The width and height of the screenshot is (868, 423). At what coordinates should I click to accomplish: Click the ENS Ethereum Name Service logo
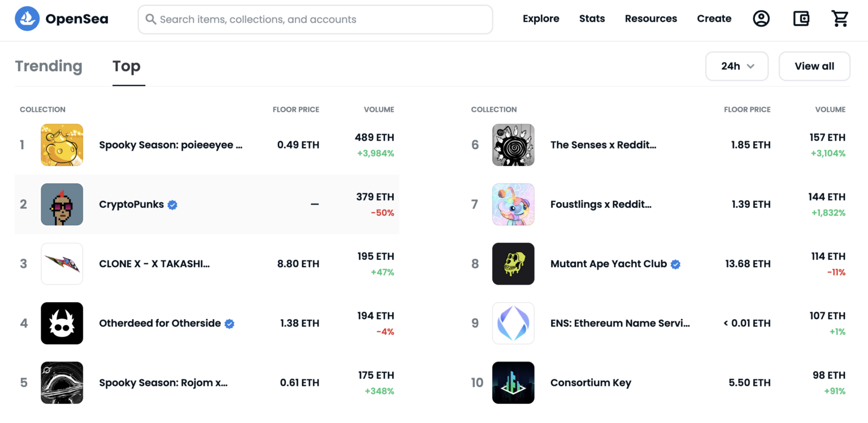(x=513, y=323)
